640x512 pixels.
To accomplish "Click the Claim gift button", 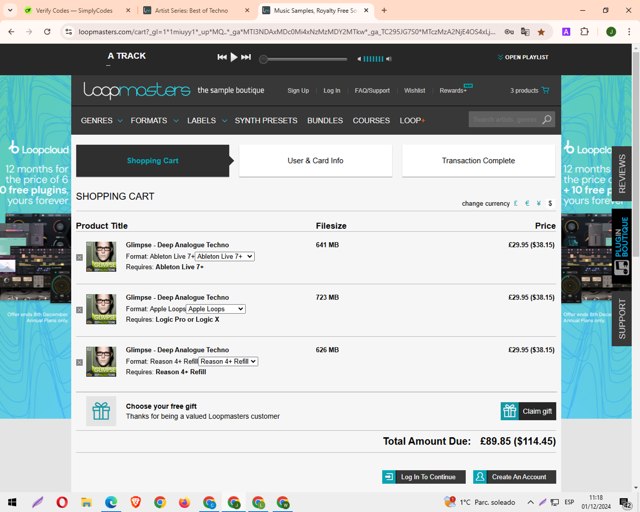I will [528, 411].
